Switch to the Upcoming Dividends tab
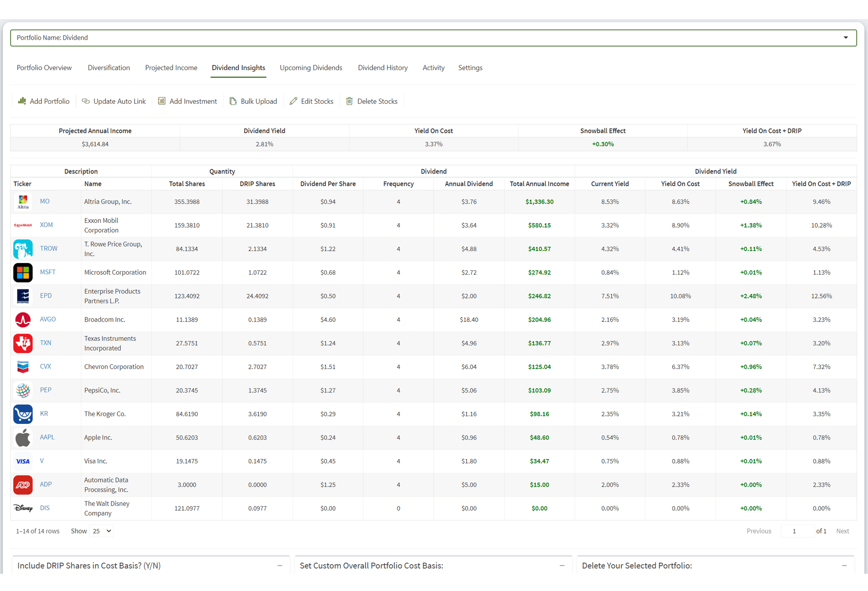Screen dimensions: 868x591 point(311,68)
